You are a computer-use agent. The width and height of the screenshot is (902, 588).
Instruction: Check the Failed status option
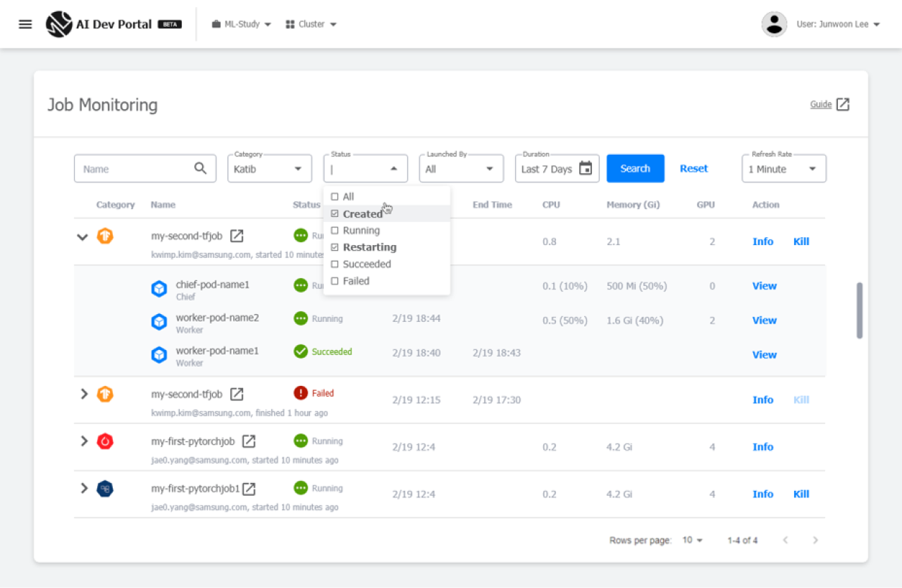pyautogui.click(x=335, y=281)
